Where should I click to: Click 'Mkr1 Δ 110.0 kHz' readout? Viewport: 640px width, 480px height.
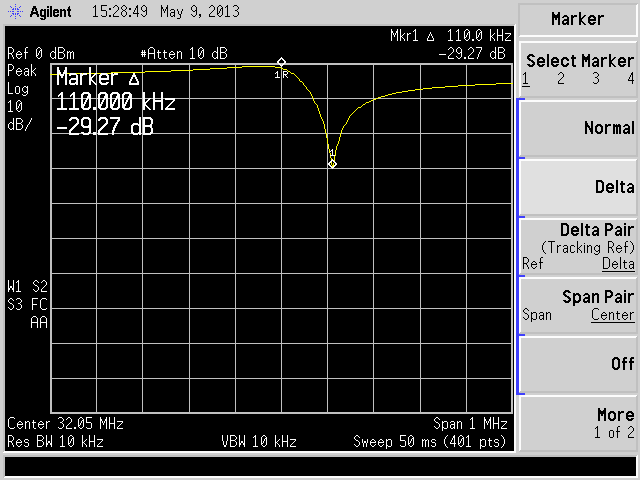pos(451,36)
